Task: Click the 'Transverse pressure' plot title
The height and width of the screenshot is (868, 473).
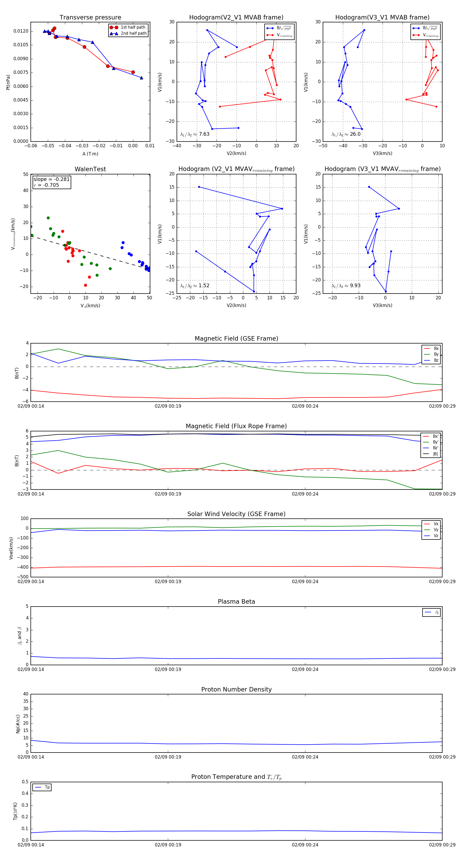Action: [x=90, y=18]
